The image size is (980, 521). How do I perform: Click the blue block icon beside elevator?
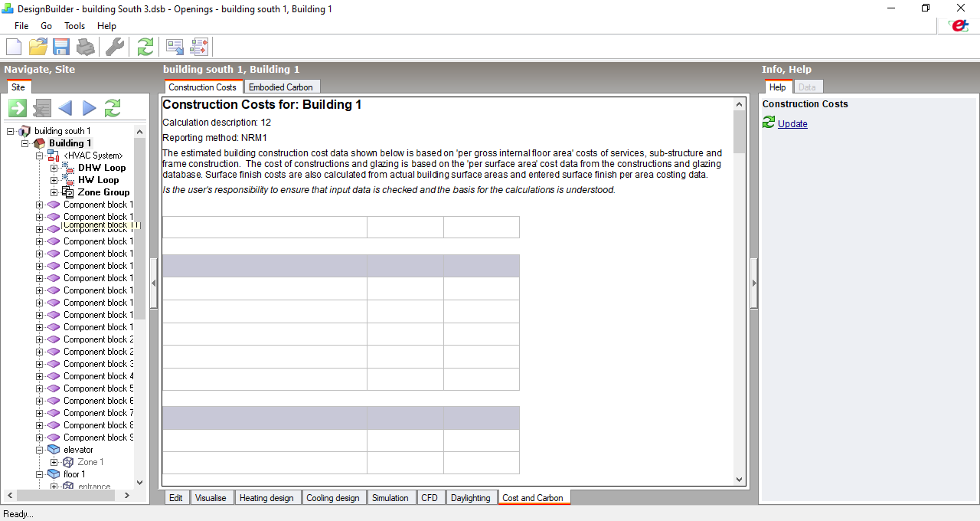54,450
